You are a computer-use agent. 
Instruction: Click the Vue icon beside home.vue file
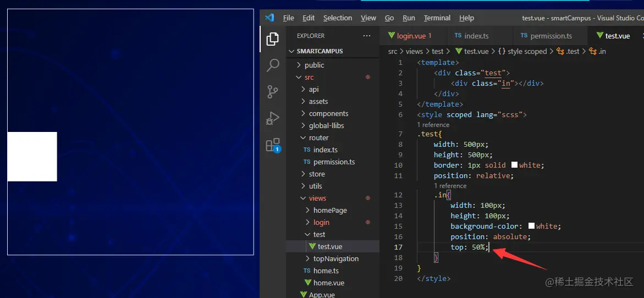click(307, 283)
